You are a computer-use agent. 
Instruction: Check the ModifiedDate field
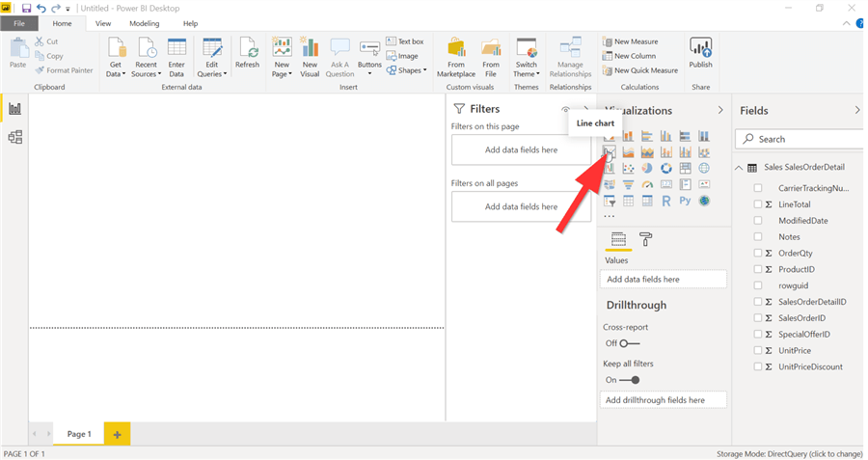pos(758,220)
